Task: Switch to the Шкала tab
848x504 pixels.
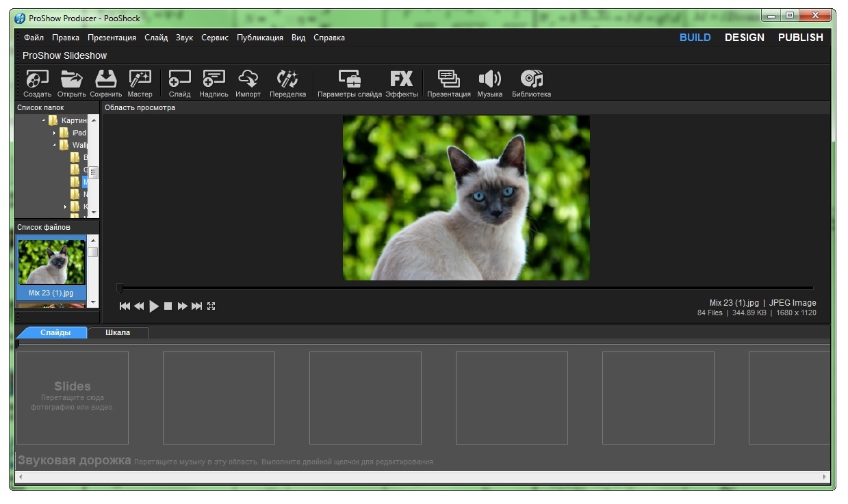Action: pyautogui.click(x=118, y=332)
